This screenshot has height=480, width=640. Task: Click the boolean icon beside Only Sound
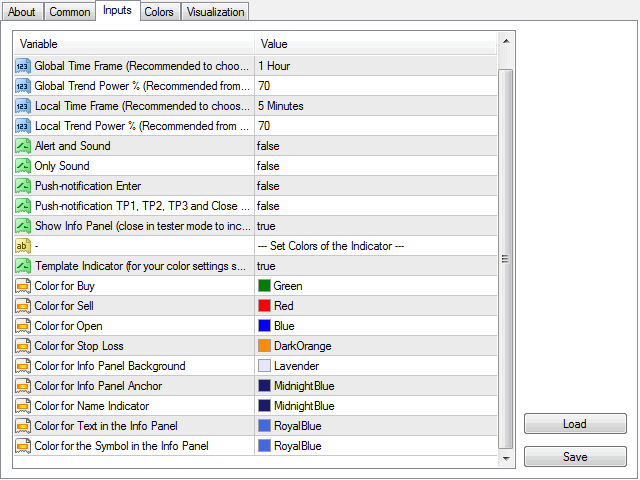(x=23, y=166)
